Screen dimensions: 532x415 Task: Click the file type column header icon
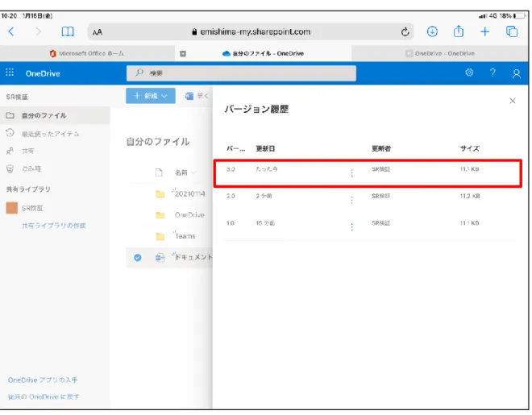click(159, 172)
